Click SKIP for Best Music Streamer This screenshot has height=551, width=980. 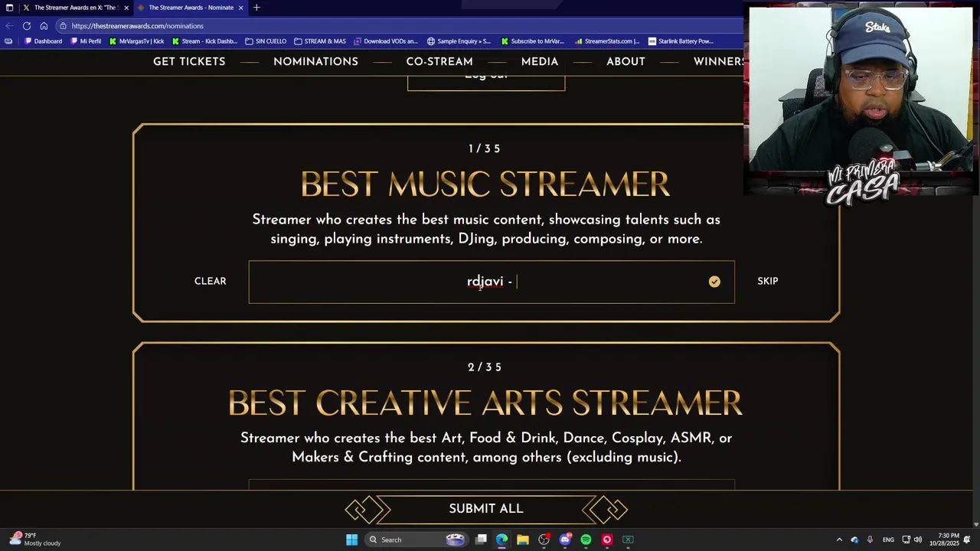point(768,281)
